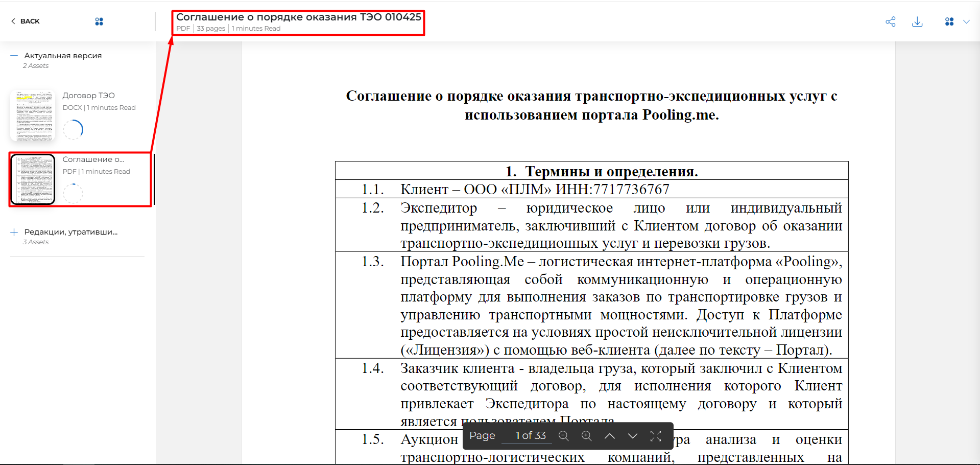The image size is (980, 465).
Task: Click the progress circle under Договор ТЭО
Action: (x=73, y=129)
